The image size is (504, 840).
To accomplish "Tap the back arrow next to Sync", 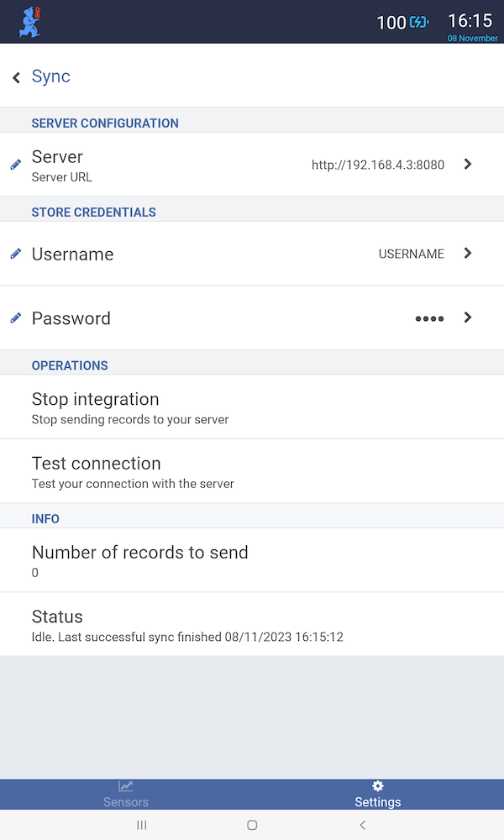I will coord(17,77).
